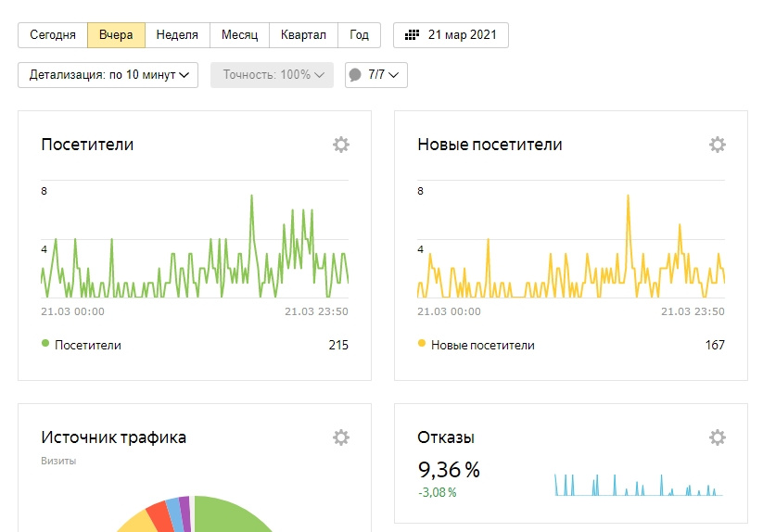763x532 pixels.
Task: Click the Посетители legend label
Action: click(x=87, y=346)
